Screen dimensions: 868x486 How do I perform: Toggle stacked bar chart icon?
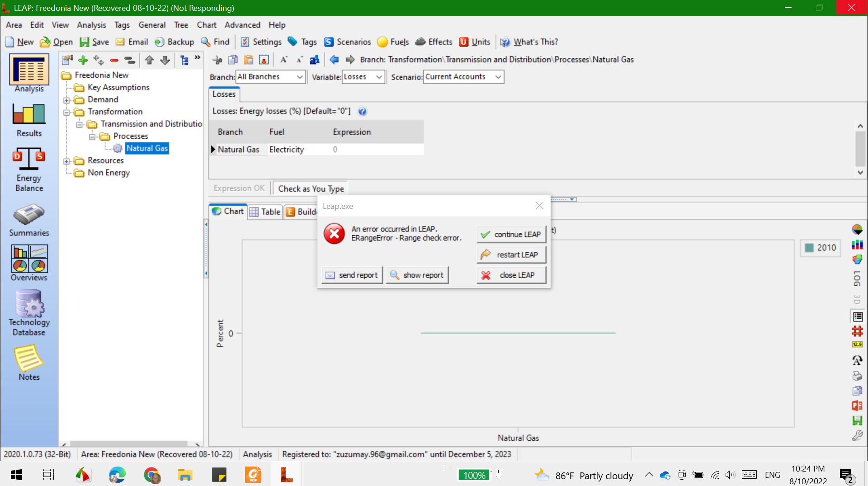857,245
